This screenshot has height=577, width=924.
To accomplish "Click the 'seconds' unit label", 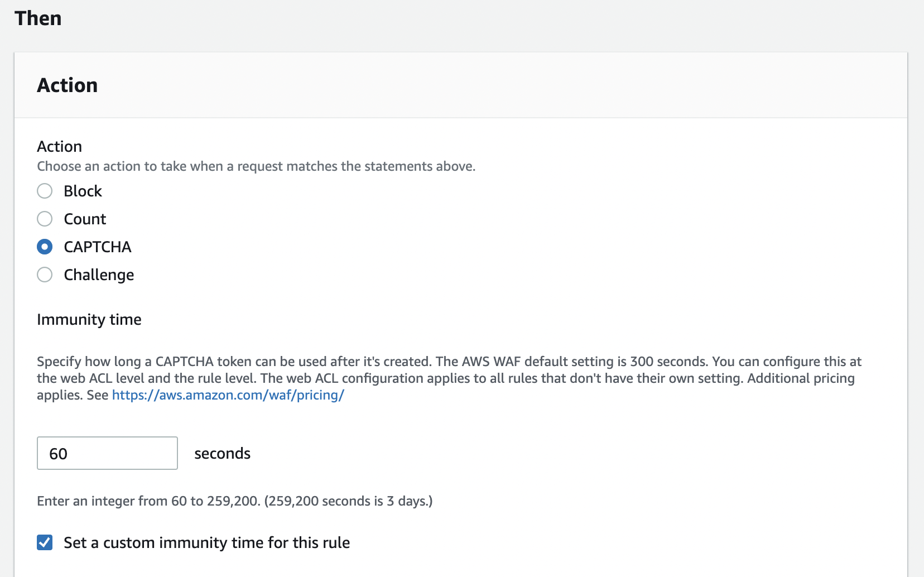I will coord(222,453).
